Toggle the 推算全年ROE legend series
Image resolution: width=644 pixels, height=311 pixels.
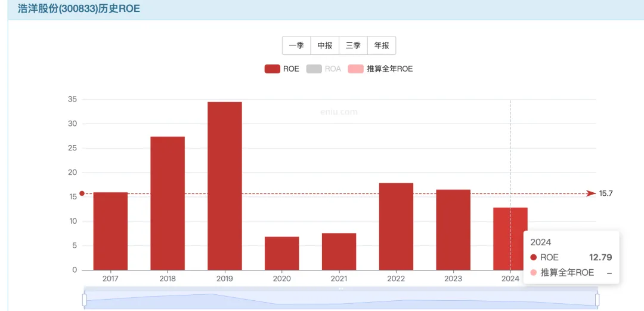[x=380, y=69]
